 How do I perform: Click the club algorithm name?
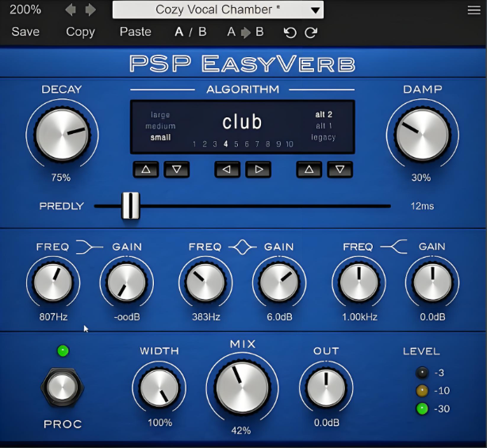pyautogui.click(x=242, y=121)
